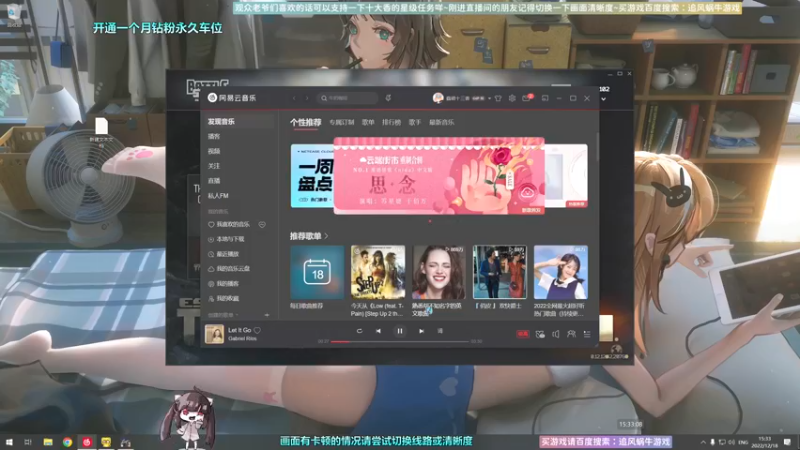Open the playlist title starting 今天从《Low

(x=377, y=309)
